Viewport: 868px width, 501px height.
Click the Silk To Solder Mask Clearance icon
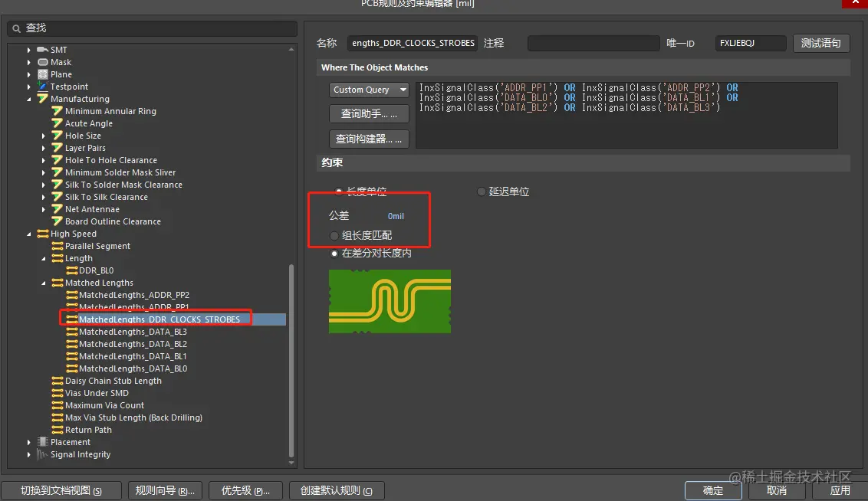(57, 184)
